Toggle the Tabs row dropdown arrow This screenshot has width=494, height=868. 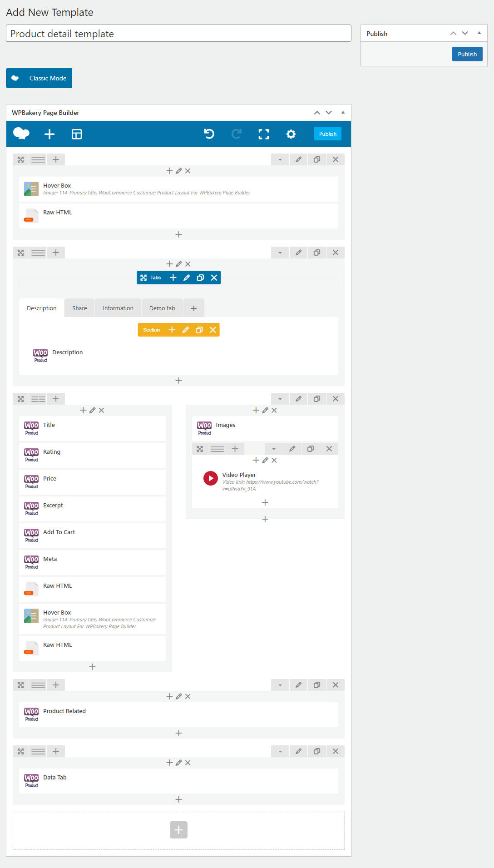click(x=280, y=253)
